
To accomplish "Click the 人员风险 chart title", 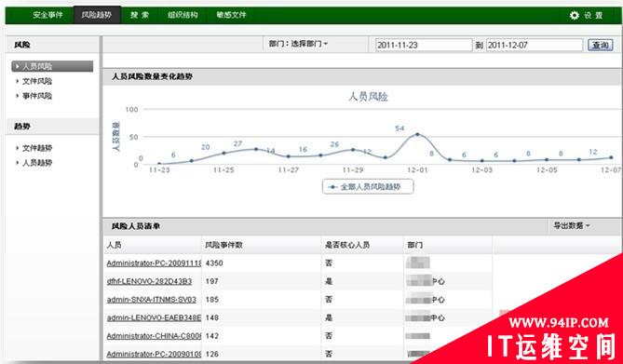I will [368, 97].
